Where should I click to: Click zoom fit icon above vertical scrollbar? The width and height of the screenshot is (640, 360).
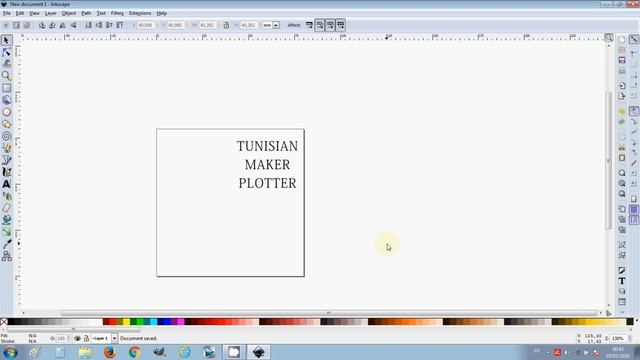(609, 38)
